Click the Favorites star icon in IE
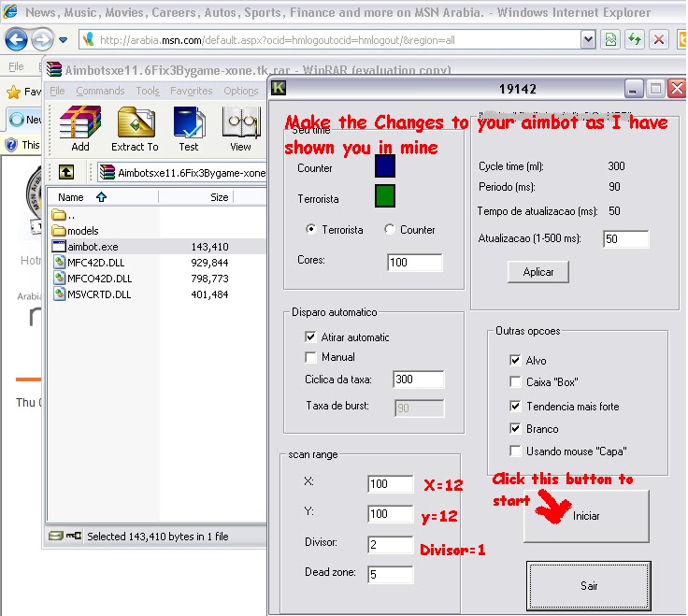 point(14,93)
